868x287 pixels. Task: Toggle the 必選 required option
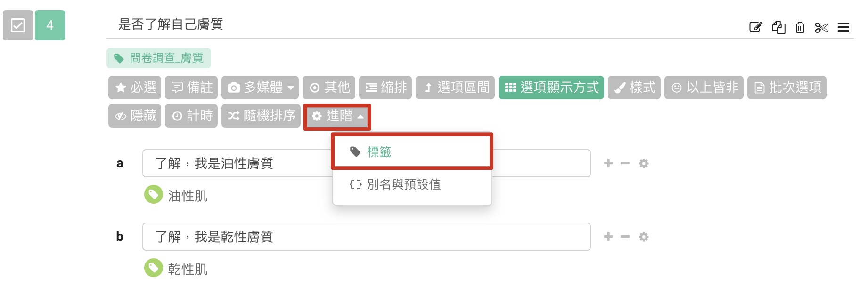click(135, 88)
